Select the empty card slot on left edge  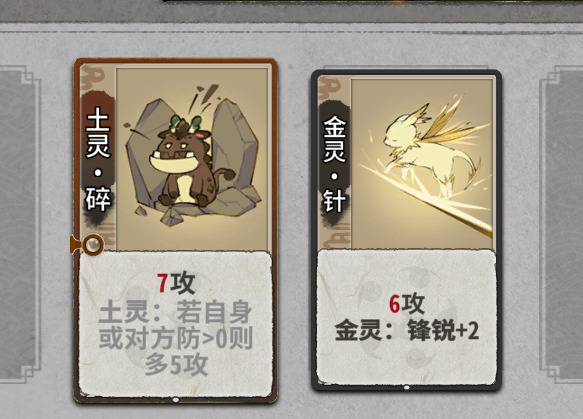coord(19,225)
